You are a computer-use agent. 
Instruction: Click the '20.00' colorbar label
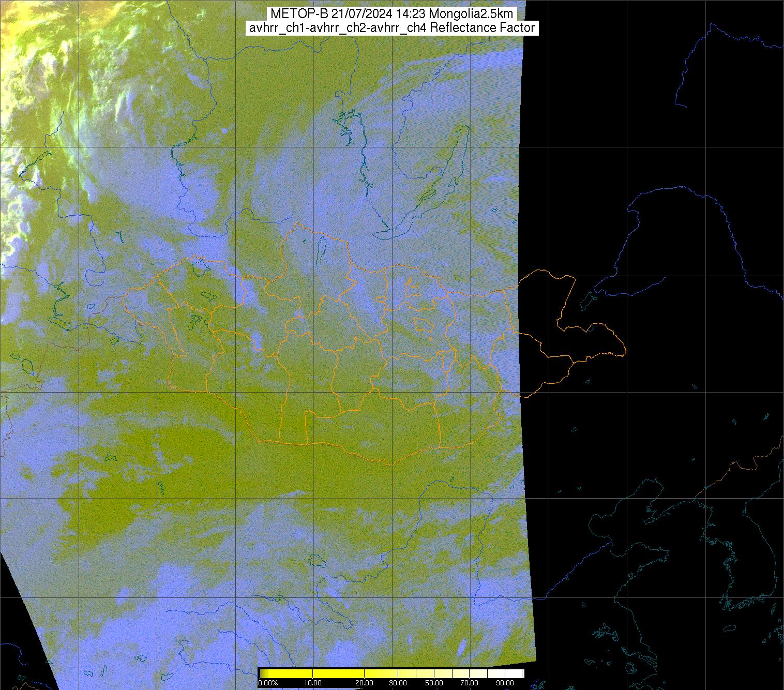[x=364, y=683]
